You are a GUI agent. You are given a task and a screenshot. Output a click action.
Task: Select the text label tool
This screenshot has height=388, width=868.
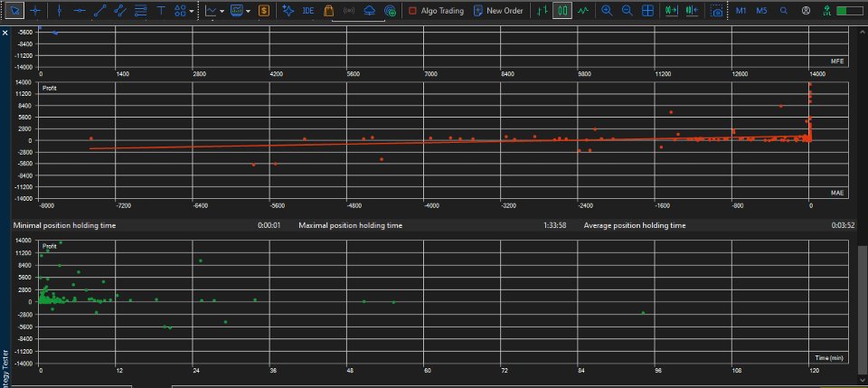(x=161, y=11)
